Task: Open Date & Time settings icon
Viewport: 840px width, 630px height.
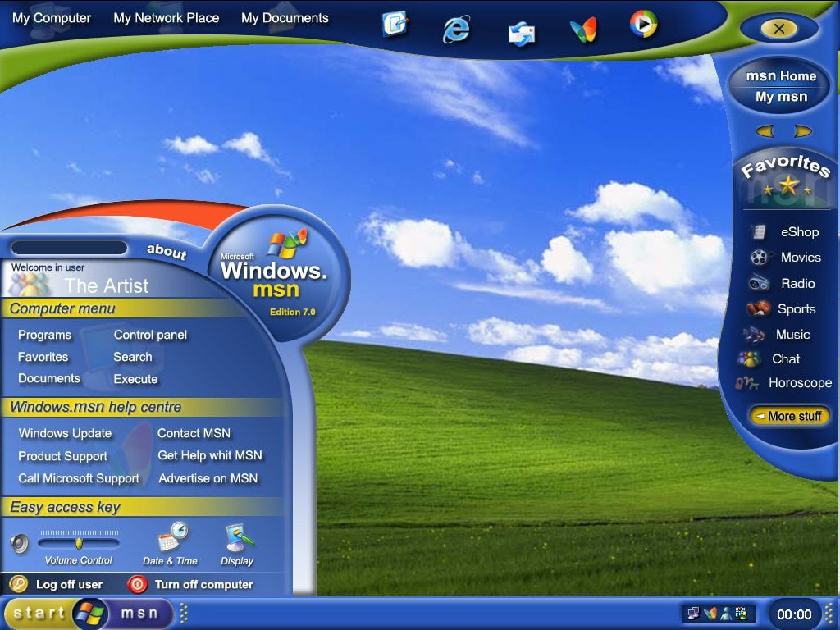Action: 172,537
